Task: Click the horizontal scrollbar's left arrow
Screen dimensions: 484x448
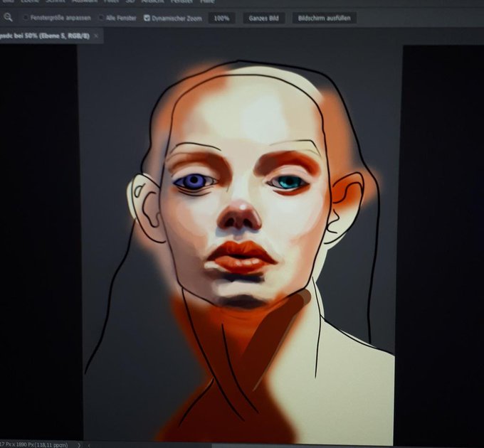Action: pyautogui.click(x=89, y=445)
